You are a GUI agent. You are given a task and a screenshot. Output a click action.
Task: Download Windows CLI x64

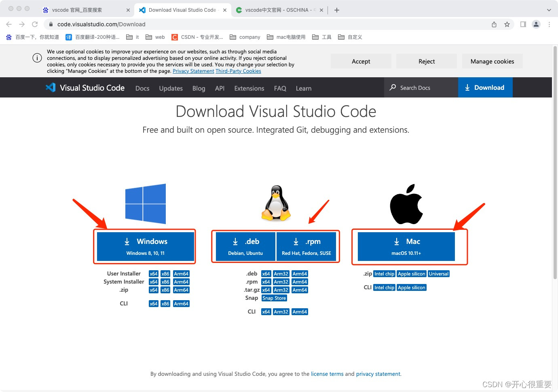click(154, 304)
